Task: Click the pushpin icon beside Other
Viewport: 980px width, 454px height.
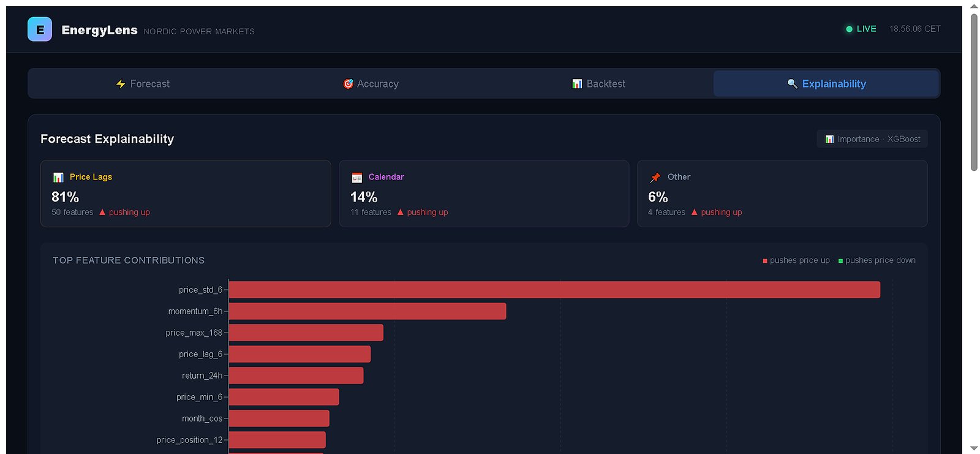Action: click(x=655, y=177)
